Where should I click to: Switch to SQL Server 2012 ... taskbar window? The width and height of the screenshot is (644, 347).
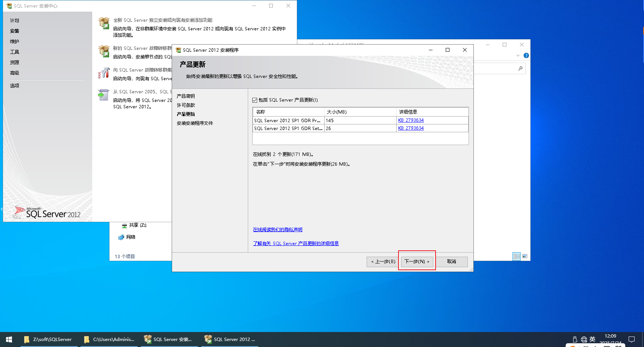point(230,340)
